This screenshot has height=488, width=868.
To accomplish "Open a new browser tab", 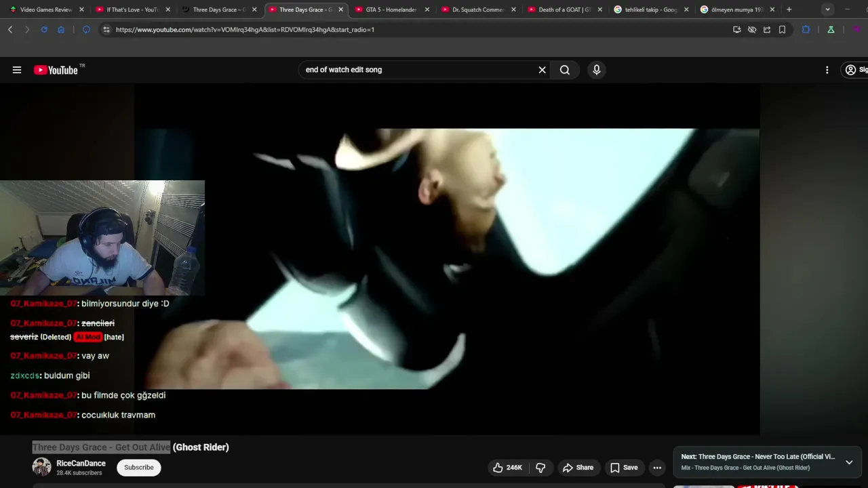I will point(789,9).
